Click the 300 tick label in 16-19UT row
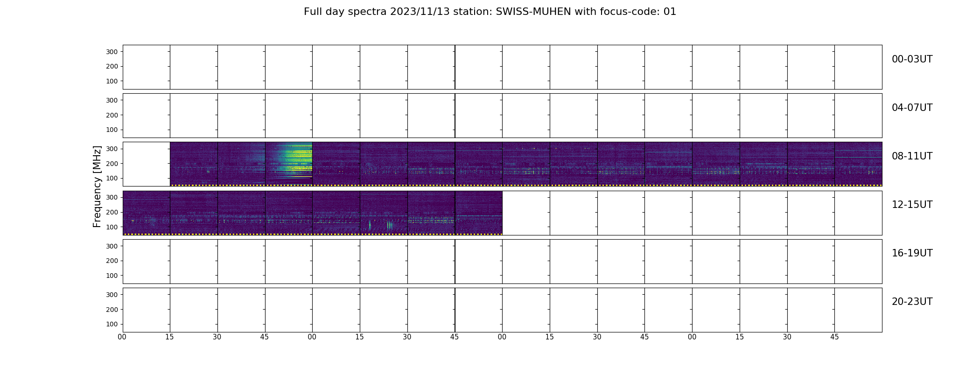The width and height of the screenshot is (980, 373). (112, 246)
